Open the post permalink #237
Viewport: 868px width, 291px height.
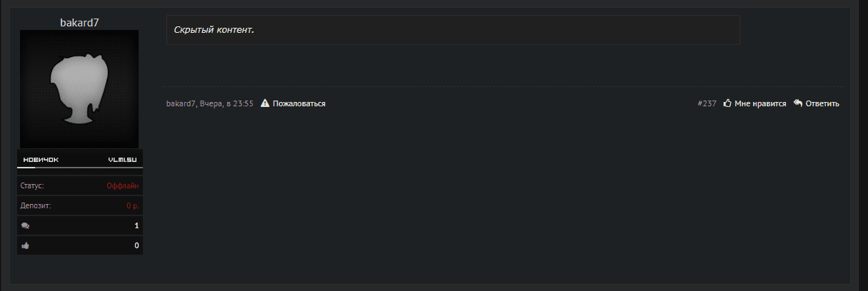click(707, 103)
